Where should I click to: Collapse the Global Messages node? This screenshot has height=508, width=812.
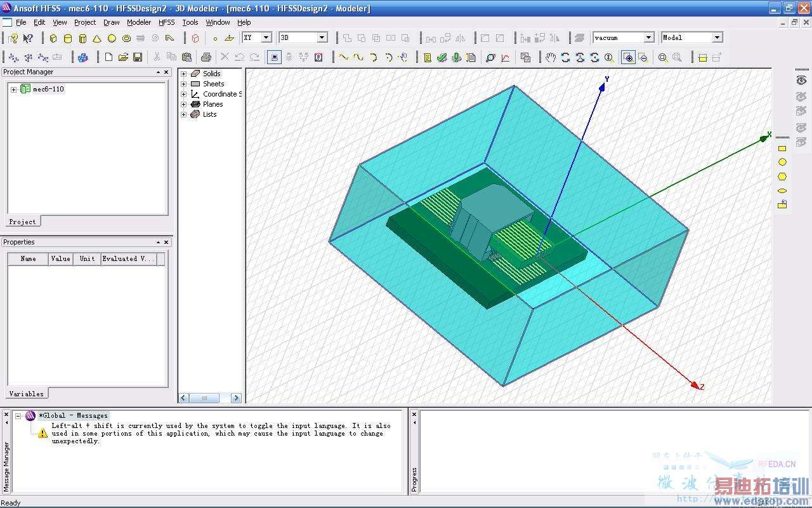[x=18, y=416]
